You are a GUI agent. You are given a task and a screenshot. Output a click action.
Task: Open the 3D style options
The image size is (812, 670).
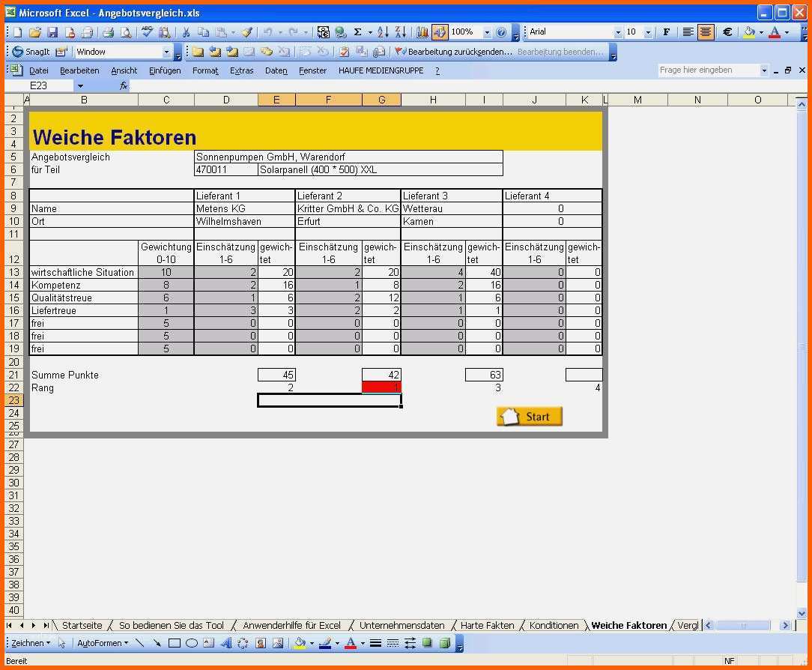(x=445, y=644)
